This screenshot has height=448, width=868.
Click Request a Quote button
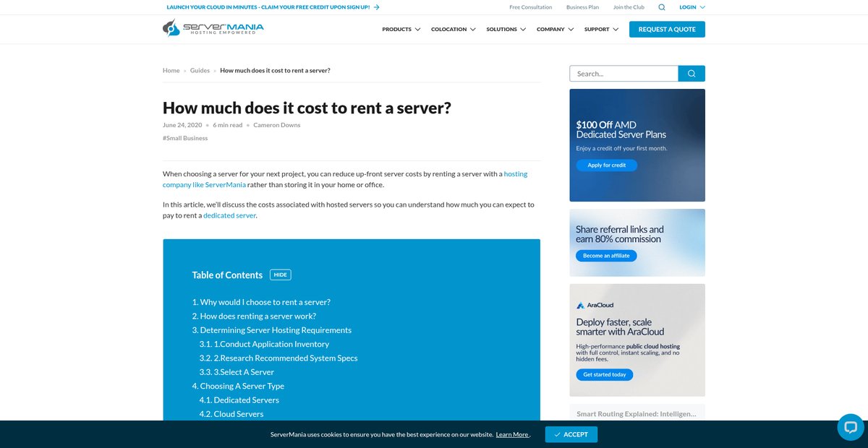(667, 30)
